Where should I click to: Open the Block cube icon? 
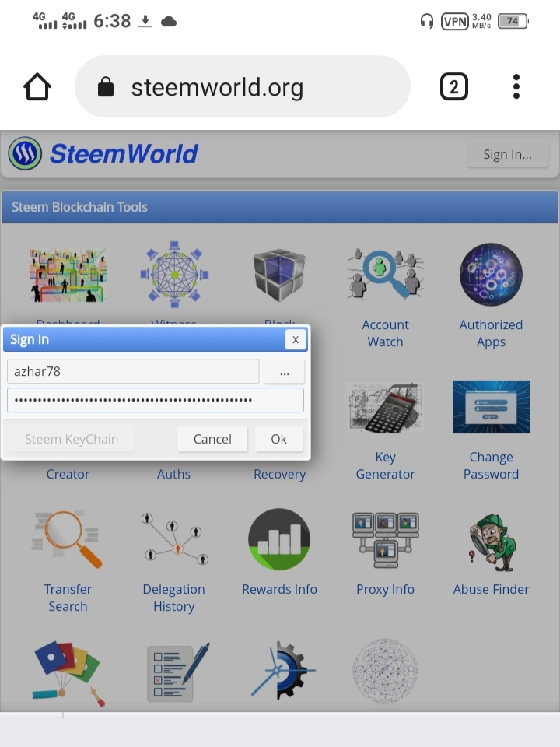point(279,275)
